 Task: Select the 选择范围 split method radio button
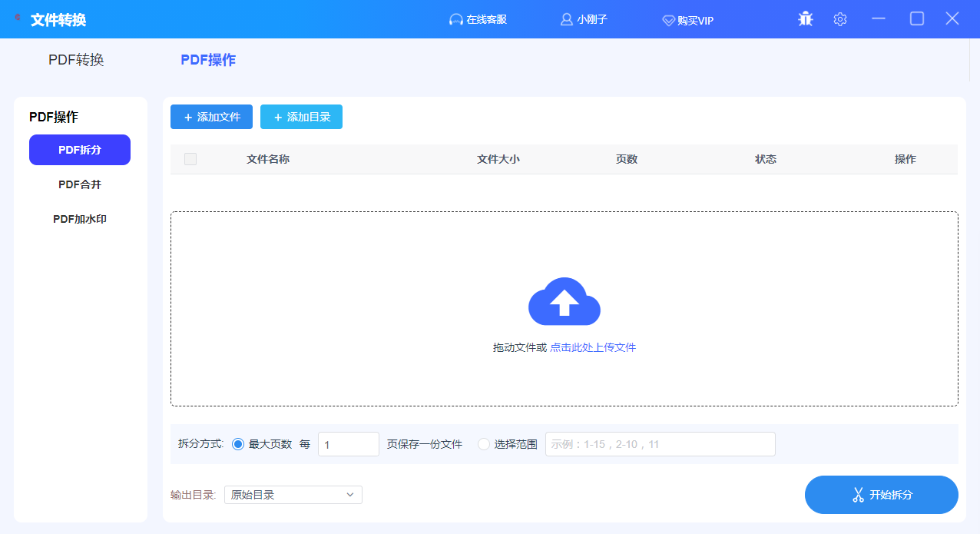[x=484, y=443]
